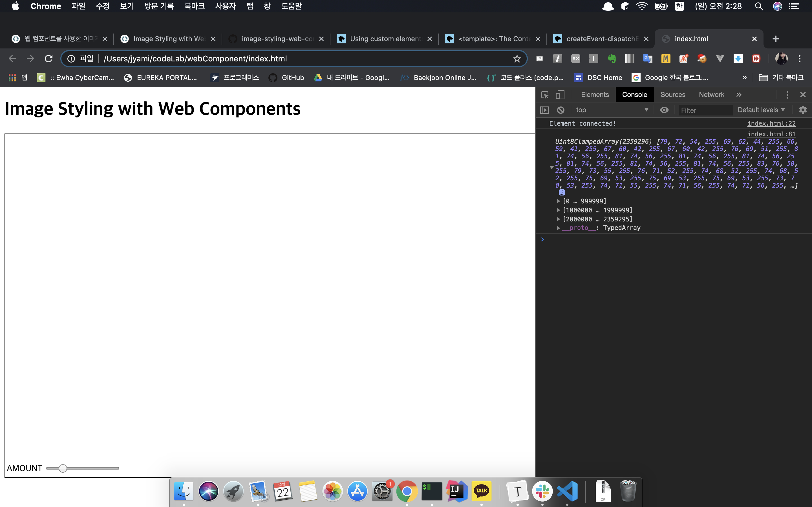Switch to the Elements tab
Image resolution: width=812 pixels, height=507 pixels.
tap(595, 95)
